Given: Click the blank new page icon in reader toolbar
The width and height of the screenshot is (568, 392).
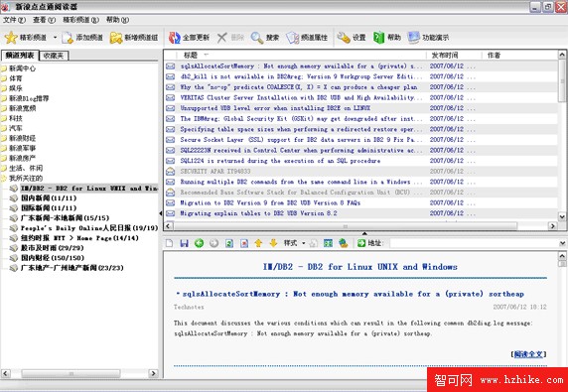Looking at the screenshot, I should coord(169,243).
